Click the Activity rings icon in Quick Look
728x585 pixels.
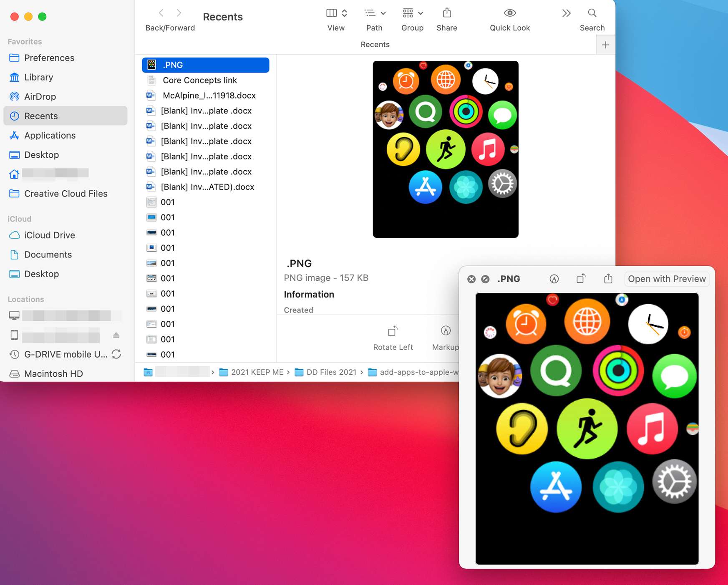coord(618,370)
